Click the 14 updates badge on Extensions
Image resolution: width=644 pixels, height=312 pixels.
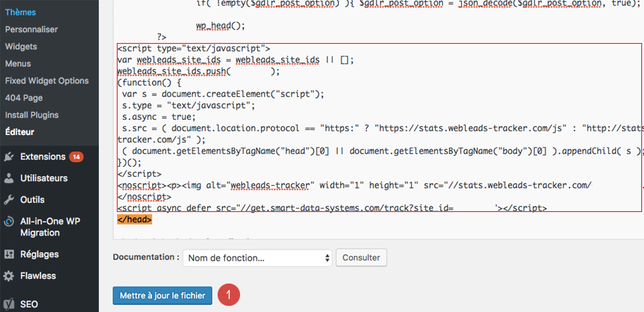[76, 157]
